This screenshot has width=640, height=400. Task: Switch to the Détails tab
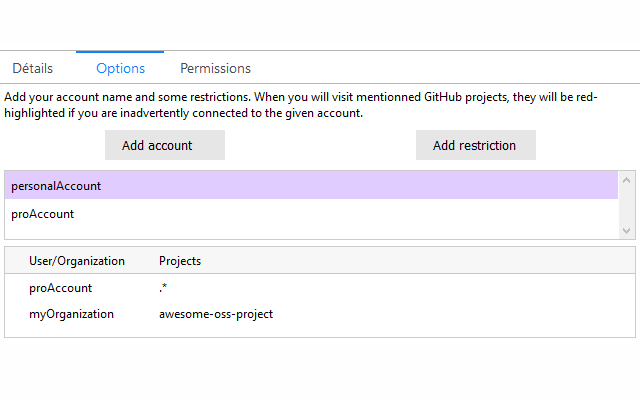tap(32, 68)
